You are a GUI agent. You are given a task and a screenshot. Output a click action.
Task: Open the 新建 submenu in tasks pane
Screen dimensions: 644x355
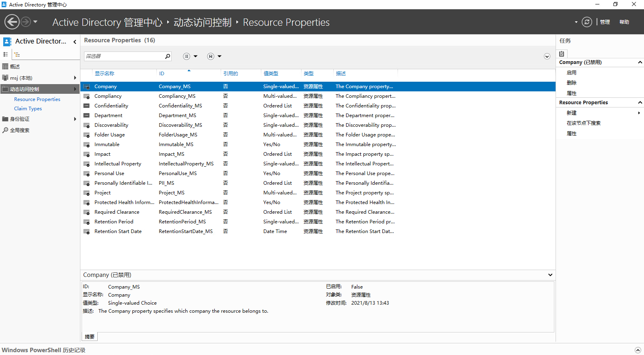(x=572, y=113)
